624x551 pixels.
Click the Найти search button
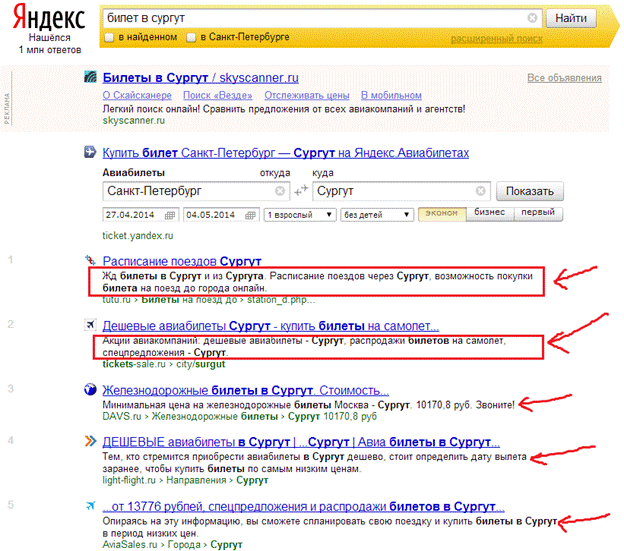point(571,18)
